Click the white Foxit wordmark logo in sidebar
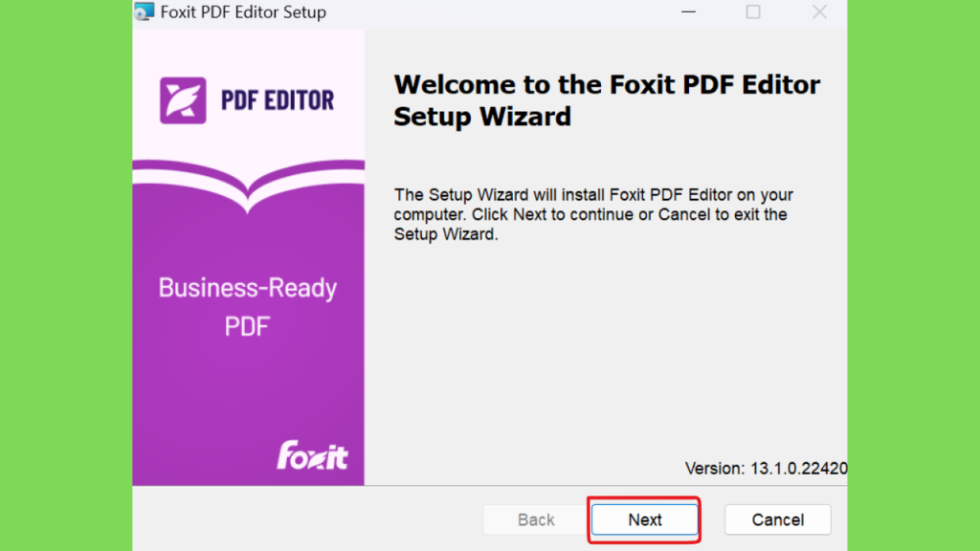 coord(313,454)
